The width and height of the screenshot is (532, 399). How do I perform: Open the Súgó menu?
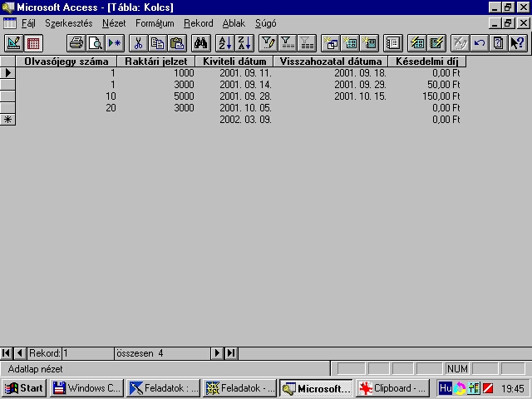click(x=266, y=23)
